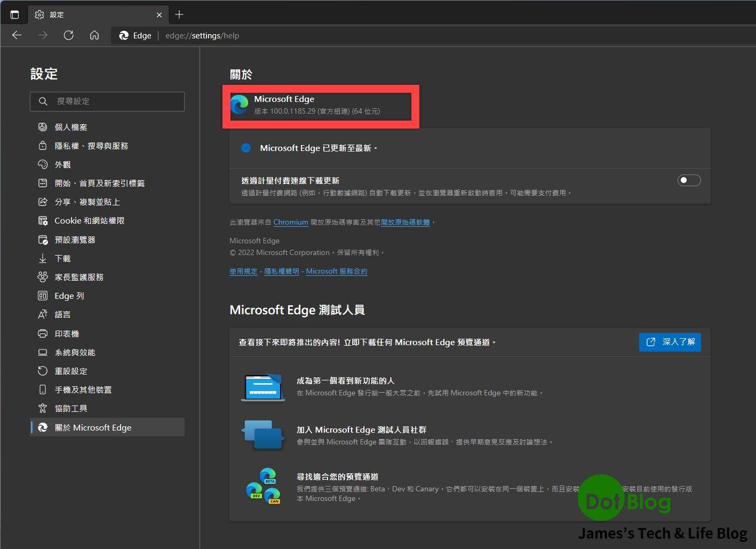Open the 重設設定 reset settings

70,370
